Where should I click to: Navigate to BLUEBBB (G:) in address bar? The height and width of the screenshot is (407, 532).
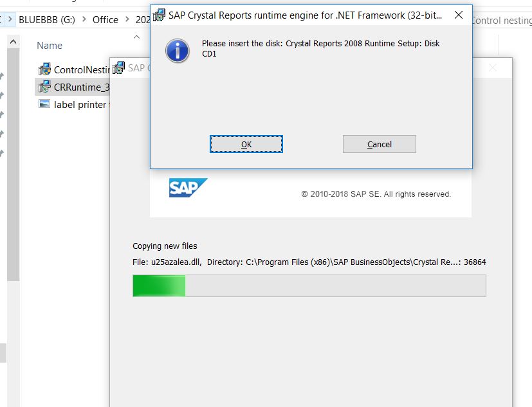[46, 20]
